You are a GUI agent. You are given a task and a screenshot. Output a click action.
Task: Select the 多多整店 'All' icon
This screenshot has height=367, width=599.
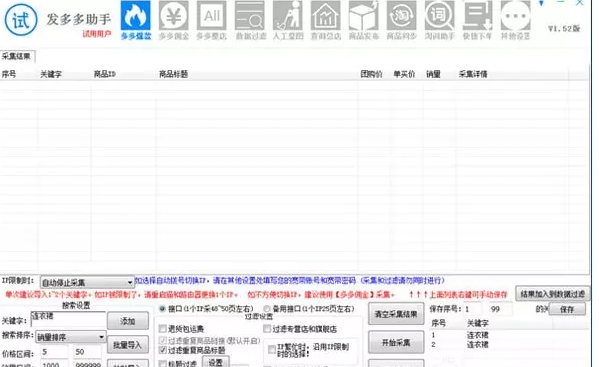tap(211, 19)
